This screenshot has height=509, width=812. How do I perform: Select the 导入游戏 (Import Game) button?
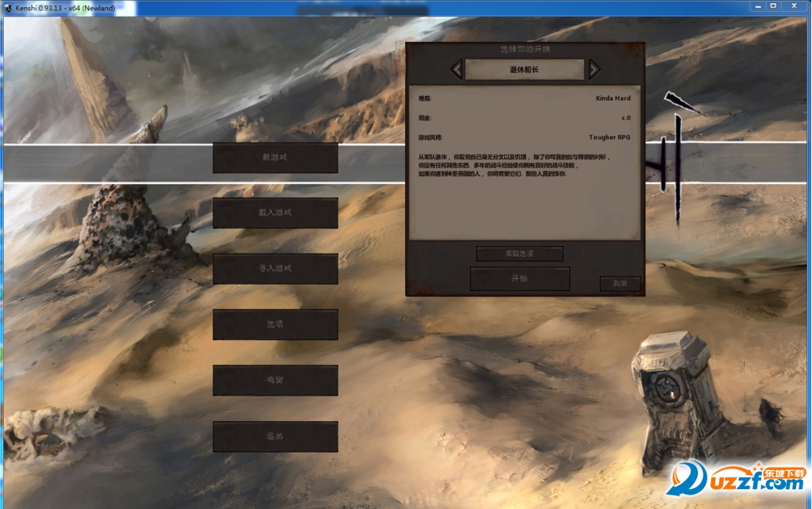[275, 269]
